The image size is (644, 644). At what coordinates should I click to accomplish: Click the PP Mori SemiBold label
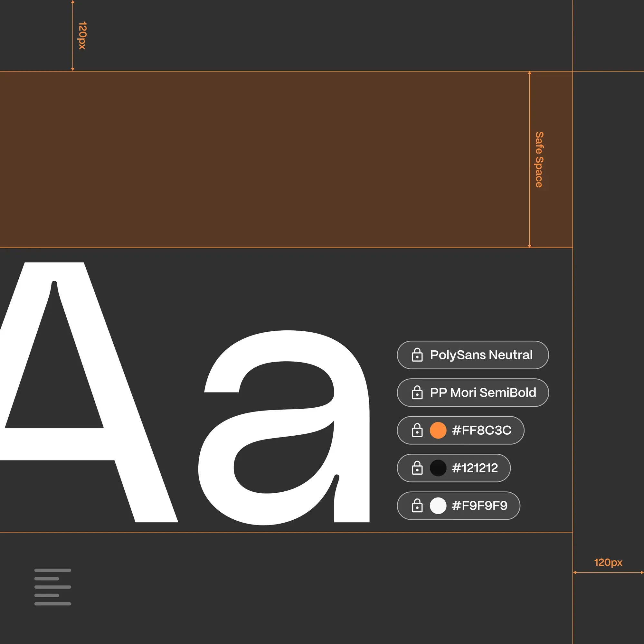click(483, 393)
